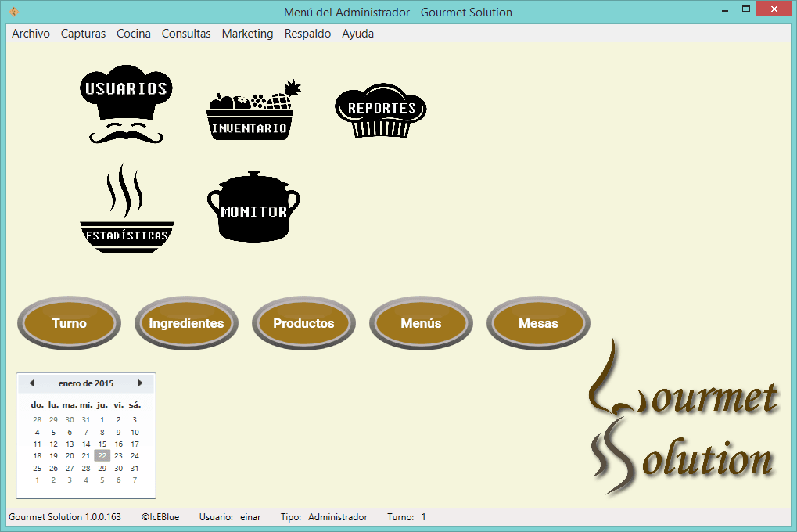Select the Estadísticas steaming bowl icon
The width and height of the screenshot is (797, 532).
pyautogui.click(x=127, y=211)
